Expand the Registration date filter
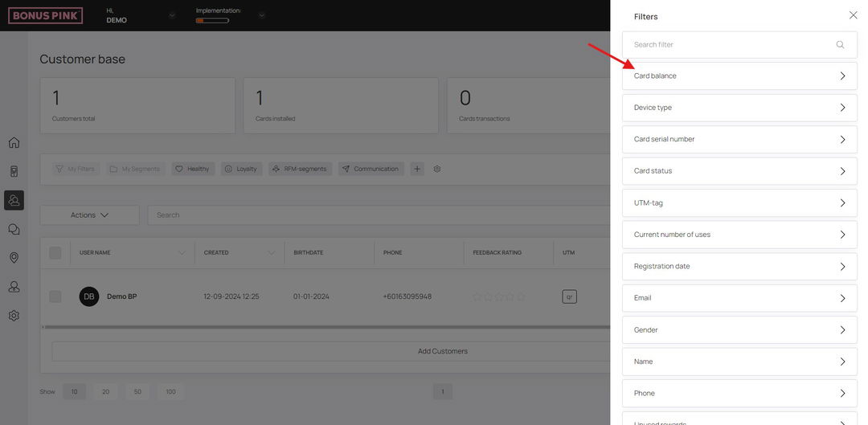Image resolution: width=868 pixels, height=425 pixels. point(739,266)
